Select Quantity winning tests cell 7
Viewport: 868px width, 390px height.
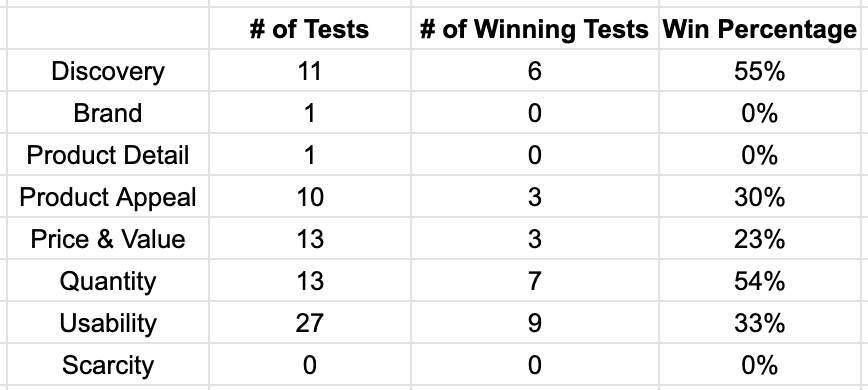(535, 281)
